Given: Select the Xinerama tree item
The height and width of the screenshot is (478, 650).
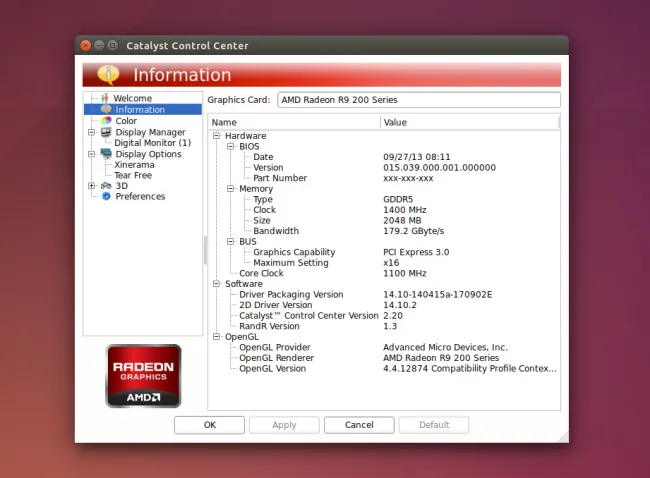Looking at the screenshot, I should (x=134, y=165).
